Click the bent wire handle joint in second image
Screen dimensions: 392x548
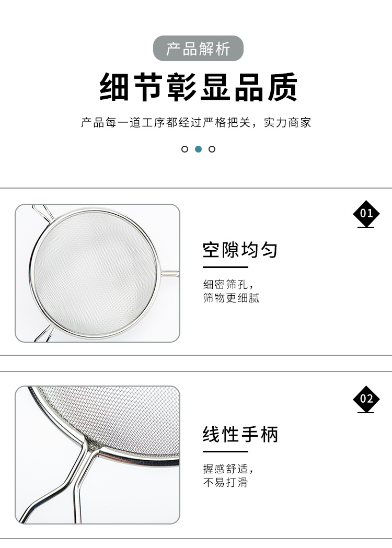[x=88, y=448]
